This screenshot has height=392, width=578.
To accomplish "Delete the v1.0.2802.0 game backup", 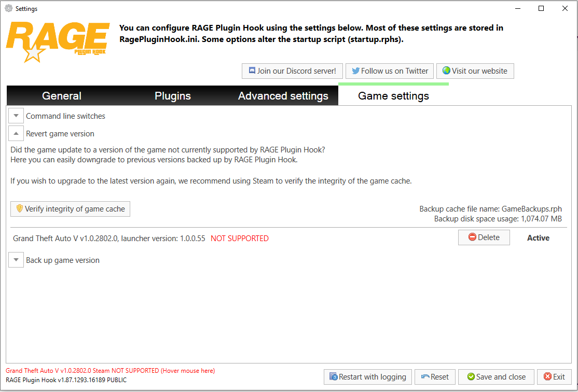I will pyautogui.click(x=484, y=237).
